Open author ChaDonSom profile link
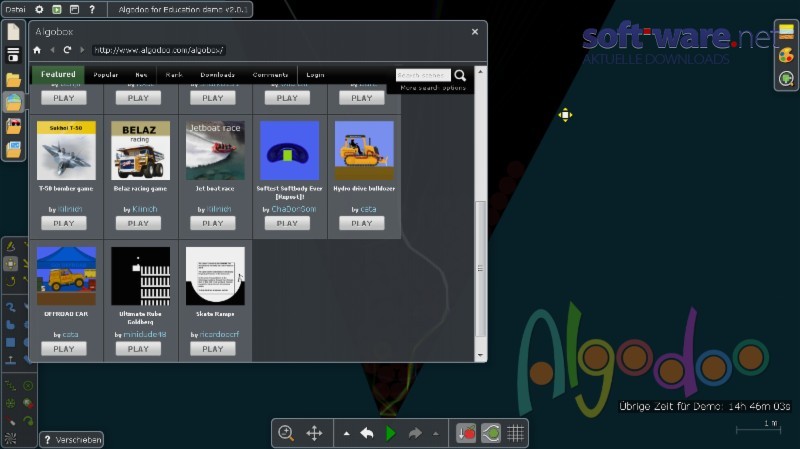800x449 pixels. [294, 209]
